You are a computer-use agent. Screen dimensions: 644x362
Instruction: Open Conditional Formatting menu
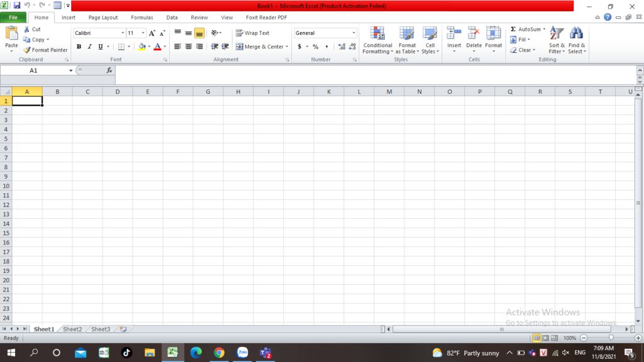(x=377, y=40)
